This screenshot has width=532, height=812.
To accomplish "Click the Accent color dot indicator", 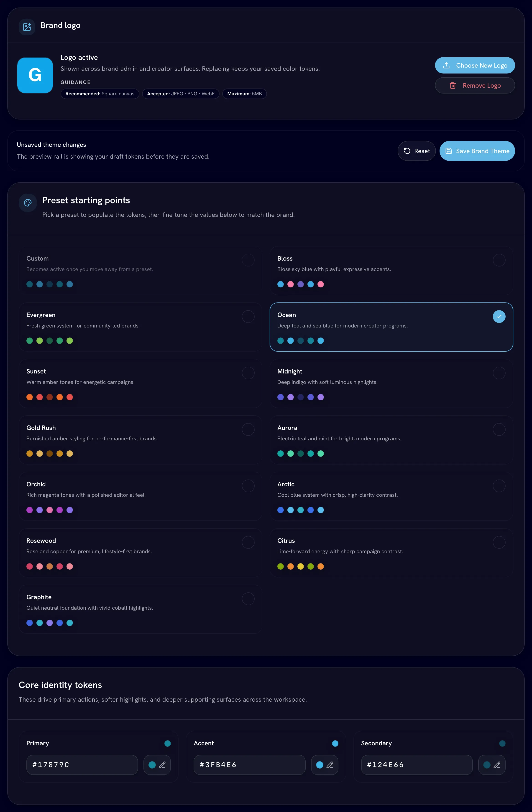I will click(335, 743).
